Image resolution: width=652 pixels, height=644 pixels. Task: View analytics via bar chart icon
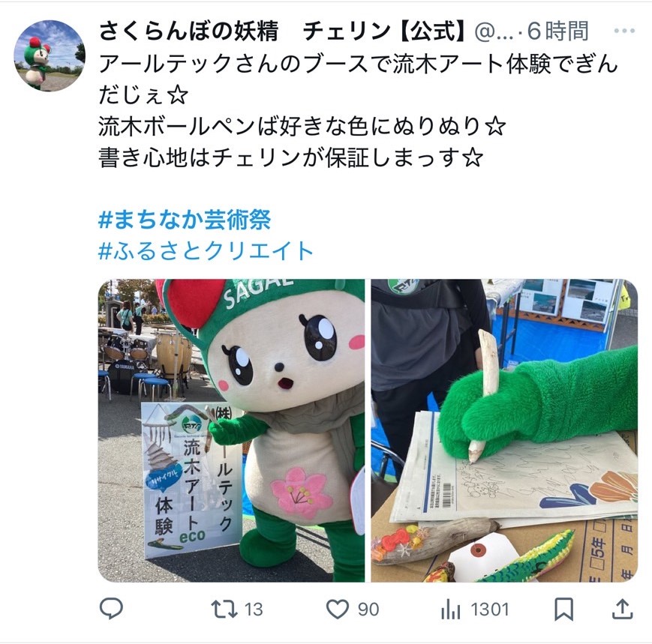pos(450,610)
